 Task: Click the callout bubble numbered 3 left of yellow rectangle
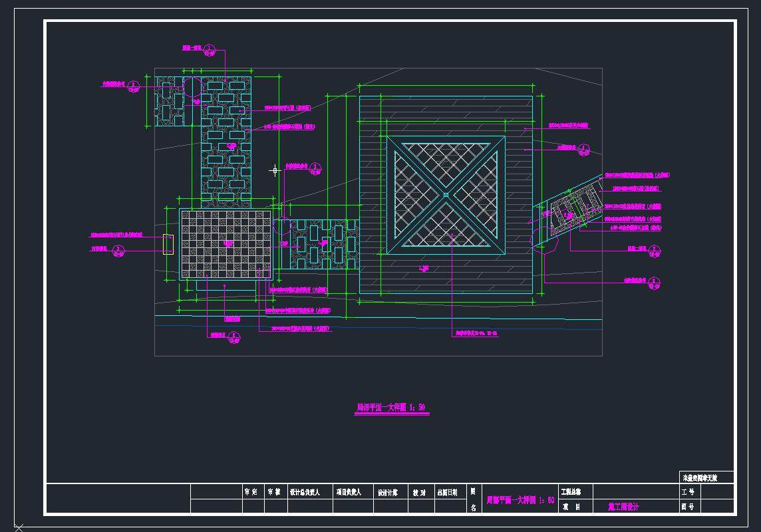118,251
